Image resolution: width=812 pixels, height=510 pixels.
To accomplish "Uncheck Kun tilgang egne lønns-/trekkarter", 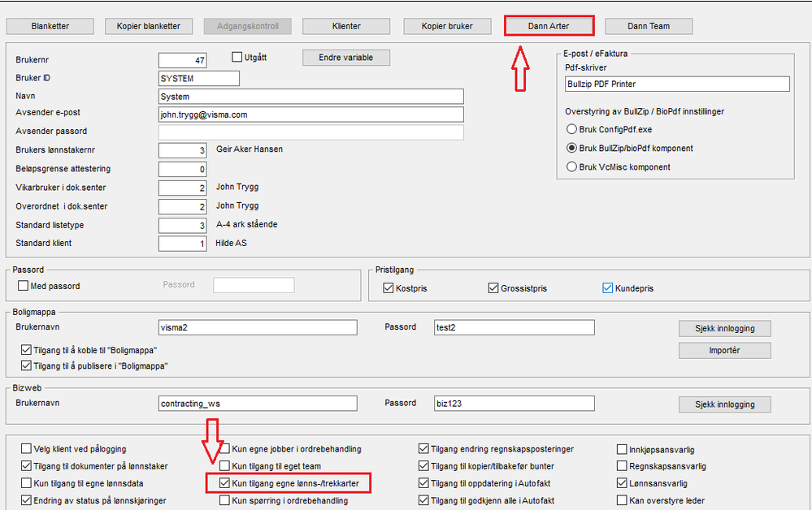I will pyautogui.click(x=224, y=483).
